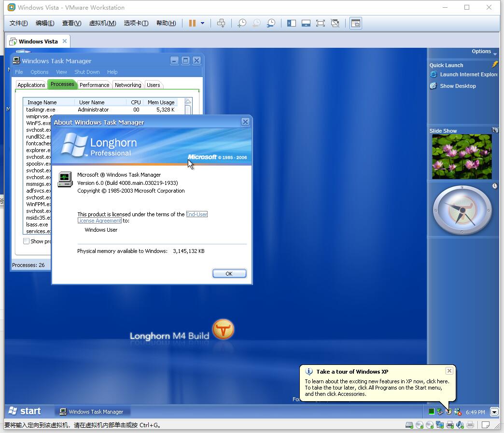504x433 pixels.
Task: Click the Unity mode icon in VMware toolbar
Action: click(335, 23)
